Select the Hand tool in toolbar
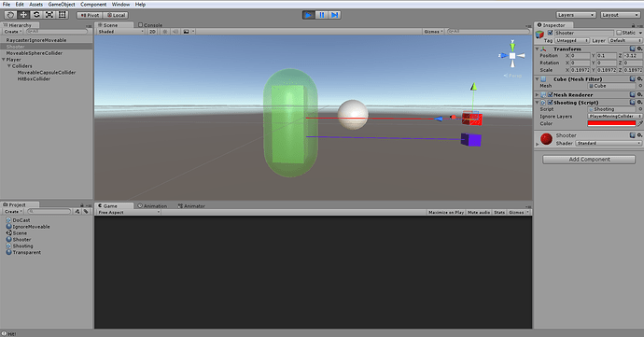This screenshot has width=644, height=337. coord(10,15)
